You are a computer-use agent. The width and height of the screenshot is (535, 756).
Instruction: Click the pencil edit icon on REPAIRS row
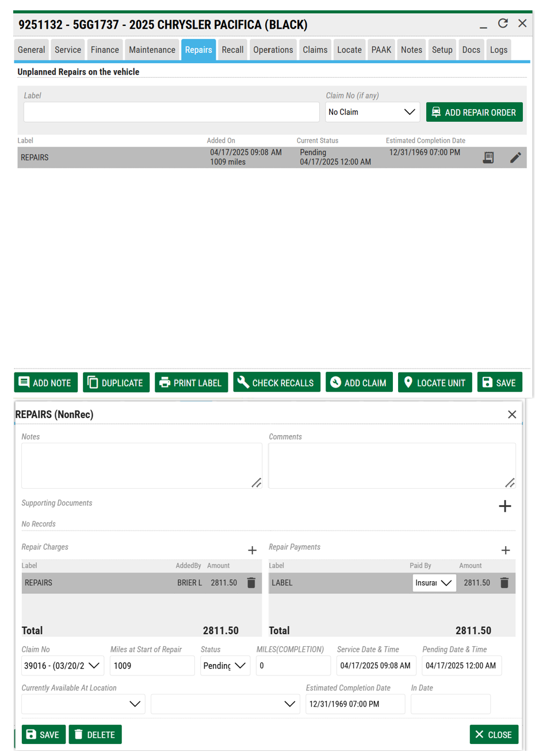point(515,158)
